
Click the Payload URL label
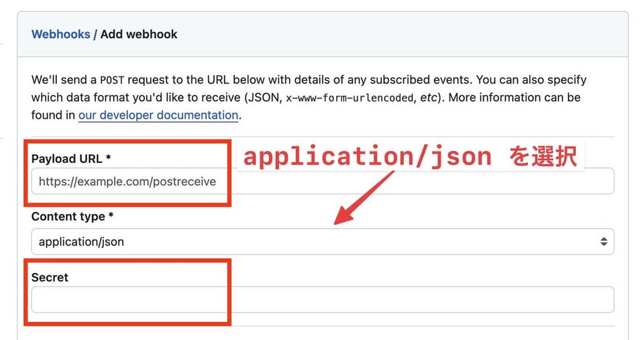(x=66, y=159)
